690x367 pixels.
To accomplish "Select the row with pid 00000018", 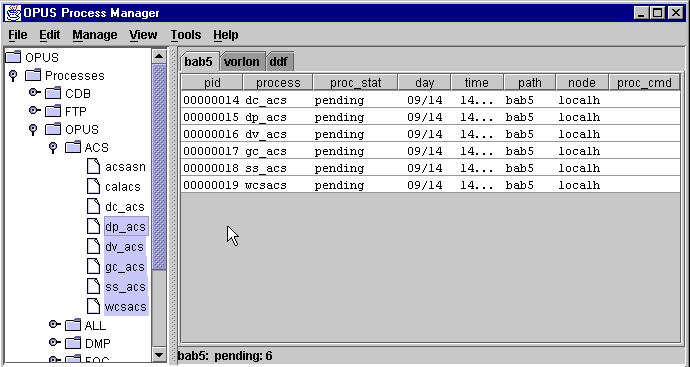I will coord(430,168).
